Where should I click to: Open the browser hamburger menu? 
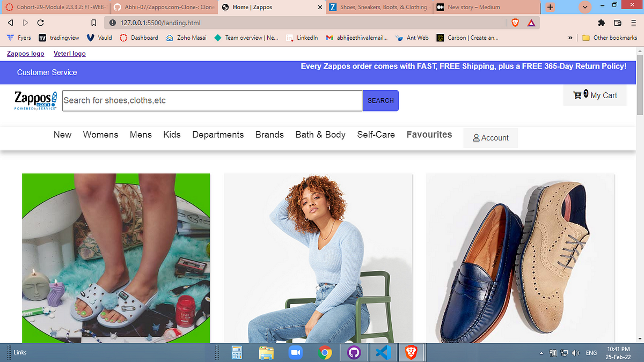pyautogui.click(x=633, y=23)
